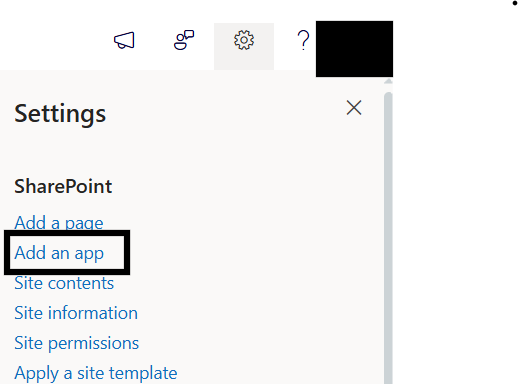Click the SharePoint section heading
This screenshot has height=384, width=518.
click(x=63, y=186)
